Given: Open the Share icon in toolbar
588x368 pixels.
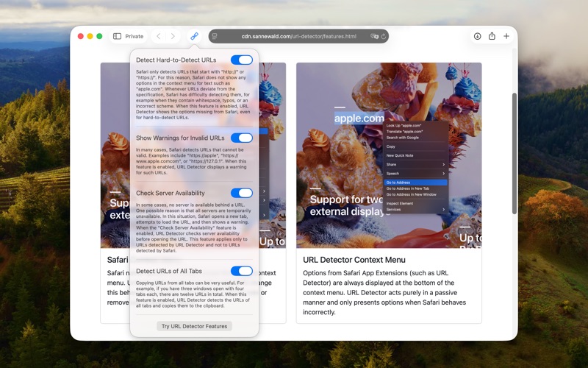Looking at the screenshot, I should pos(492,36).
